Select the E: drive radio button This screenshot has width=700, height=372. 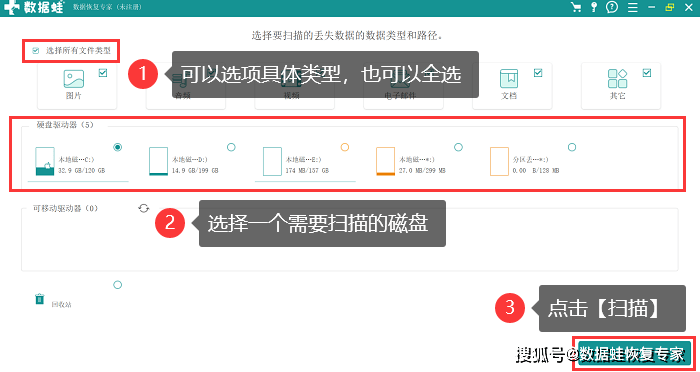(x=345, y=147)
